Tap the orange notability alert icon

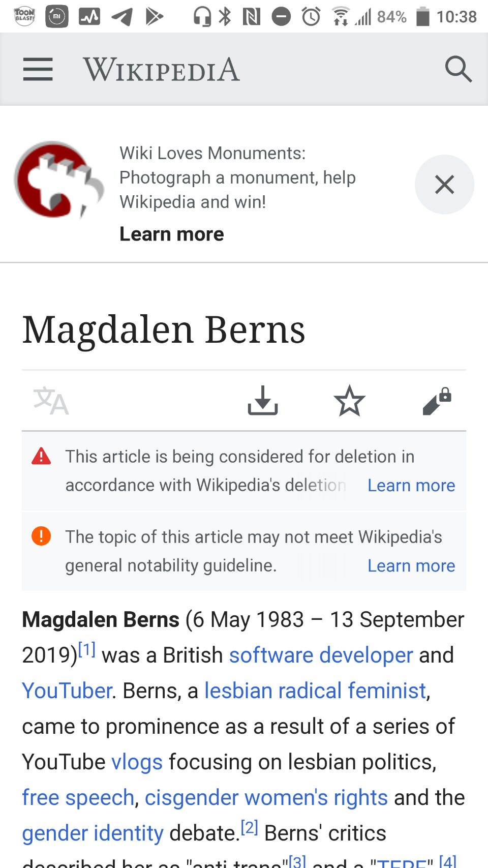41,536
